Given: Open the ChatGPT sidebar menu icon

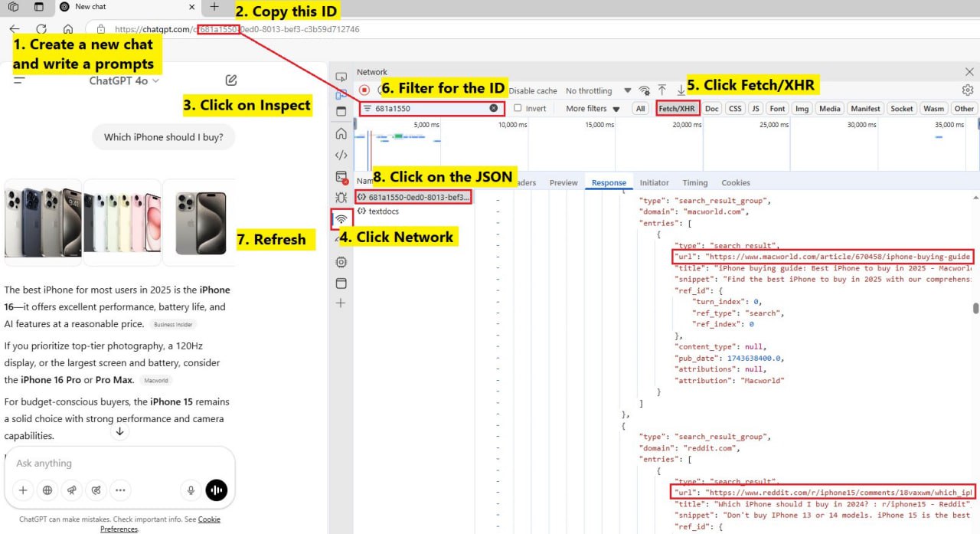Looking at the screenshot, I should 20,80.
